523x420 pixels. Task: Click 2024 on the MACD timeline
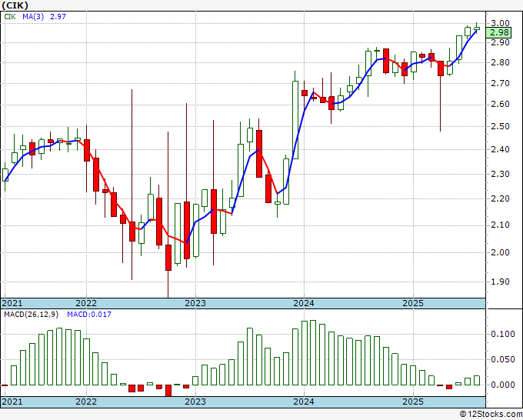(x=304, y=402)
